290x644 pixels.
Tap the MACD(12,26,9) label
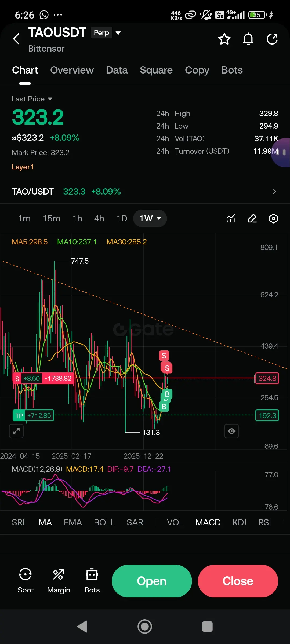tap(37, 469)
